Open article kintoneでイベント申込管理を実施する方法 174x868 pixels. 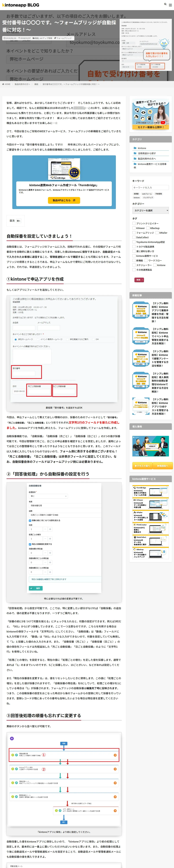(x=160, y=336)
